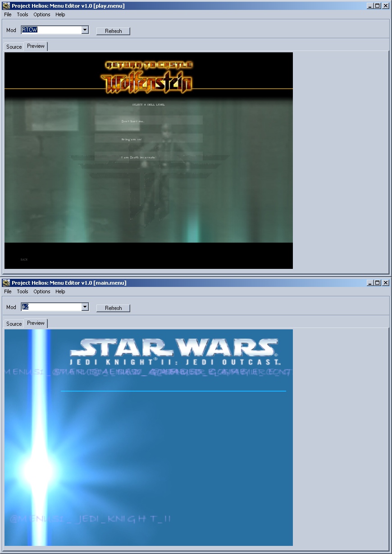Image resolution: width=392 pixels, height=554 pixels.
Task: Click the RTCW Mod text field
Action: tap(51, 30)
